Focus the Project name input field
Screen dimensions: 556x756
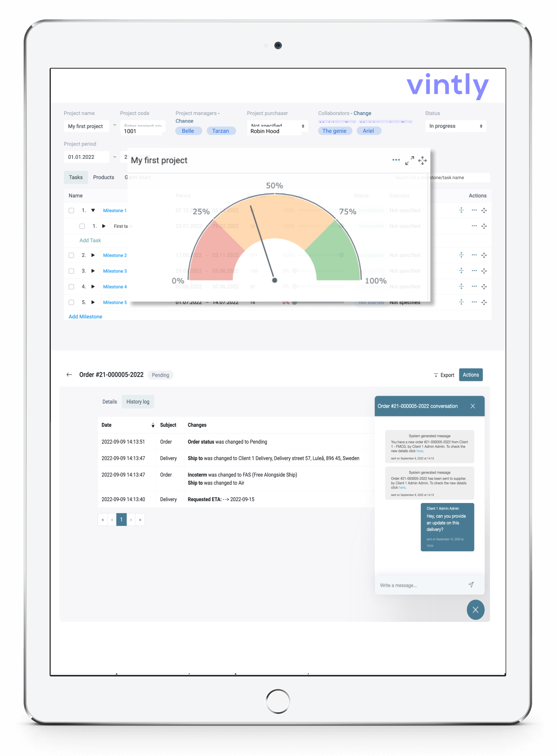(x=86, y=126)
